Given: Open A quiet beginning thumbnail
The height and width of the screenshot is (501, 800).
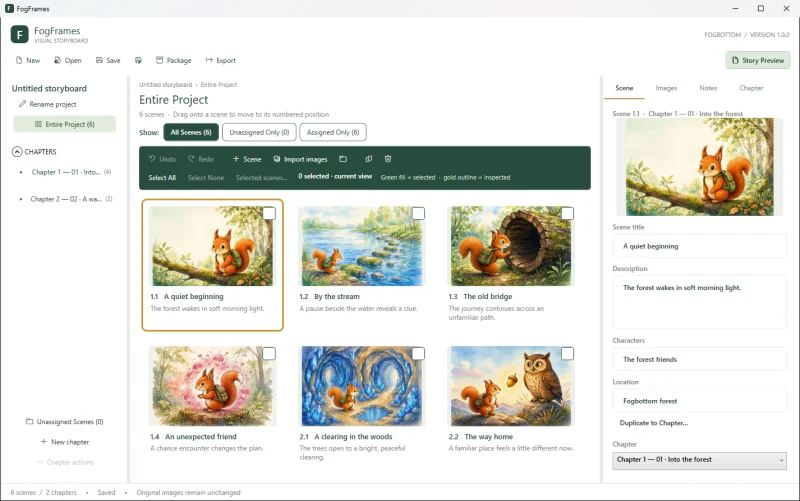Looking at the screenshot, I should [x=212, y=246].
